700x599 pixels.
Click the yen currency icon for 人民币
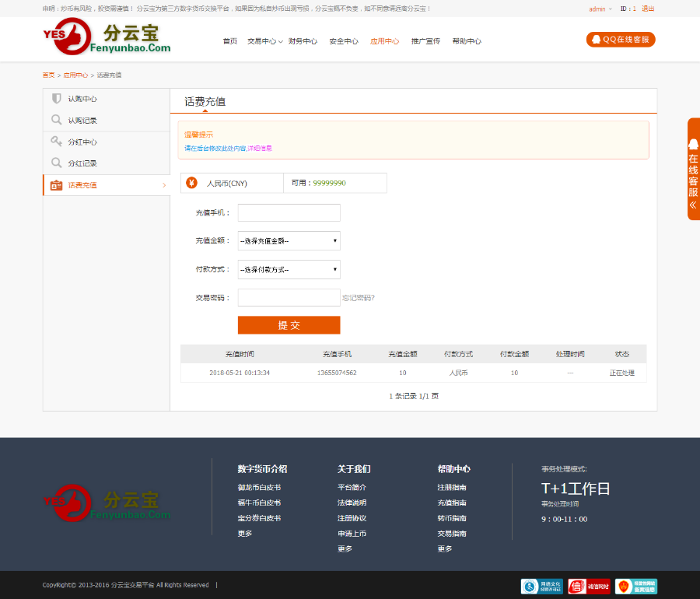pos(191,183)
